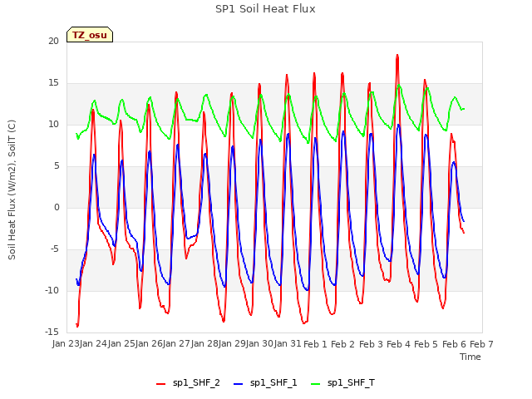Click the Feb 2 x-axis tick label

click(x=342, y=344)
